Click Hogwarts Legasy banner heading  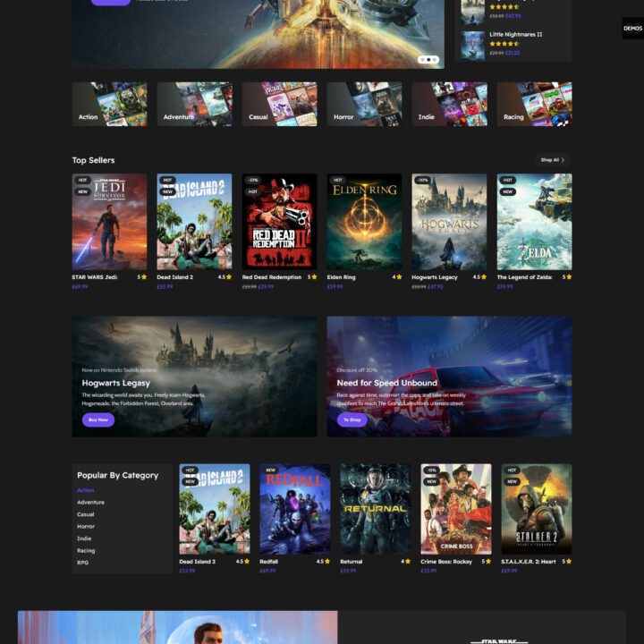(115, 383)
